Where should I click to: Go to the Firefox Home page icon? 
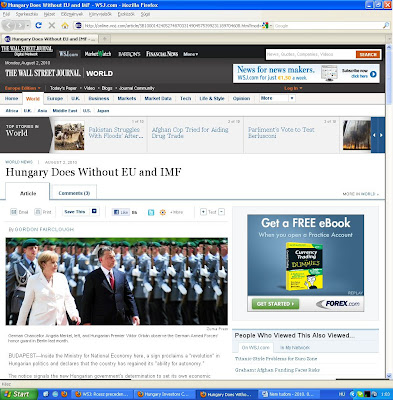(65, 25)
